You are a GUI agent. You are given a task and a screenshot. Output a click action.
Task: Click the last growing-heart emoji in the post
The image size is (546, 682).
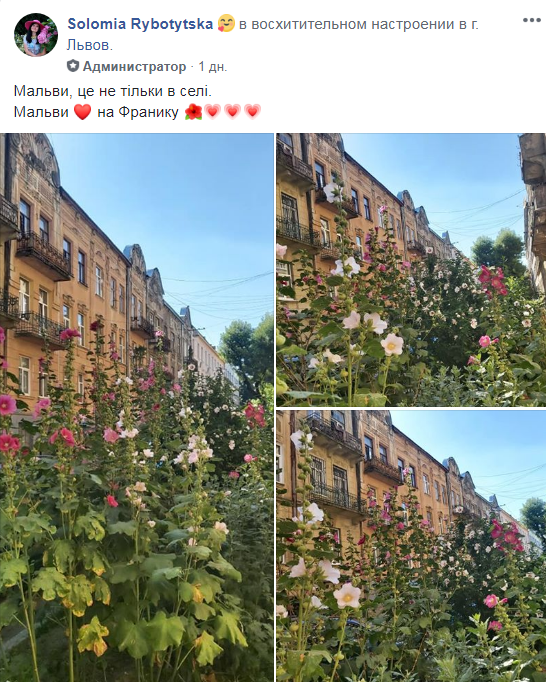252,112
